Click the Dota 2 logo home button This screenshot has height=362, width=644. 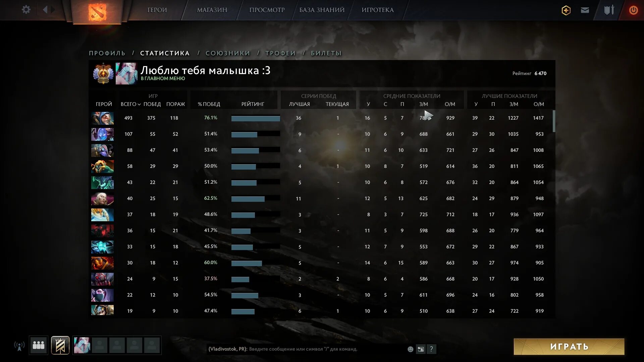pyautogui.click(x=97, y=12)
